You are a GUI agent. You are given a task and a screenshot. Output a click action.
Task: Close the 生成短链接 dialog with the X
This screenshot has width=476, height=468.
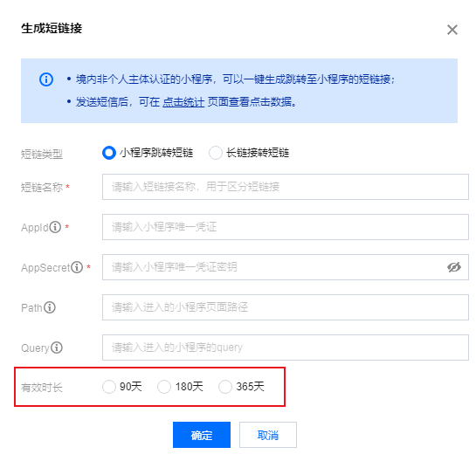pos(452,30)
